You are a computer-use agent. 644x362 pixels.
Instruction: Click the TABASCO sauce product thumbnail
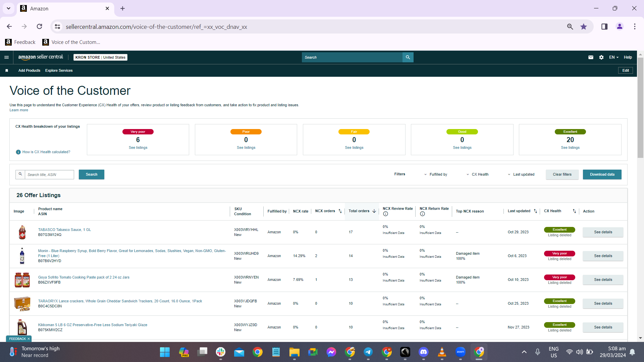22,232
